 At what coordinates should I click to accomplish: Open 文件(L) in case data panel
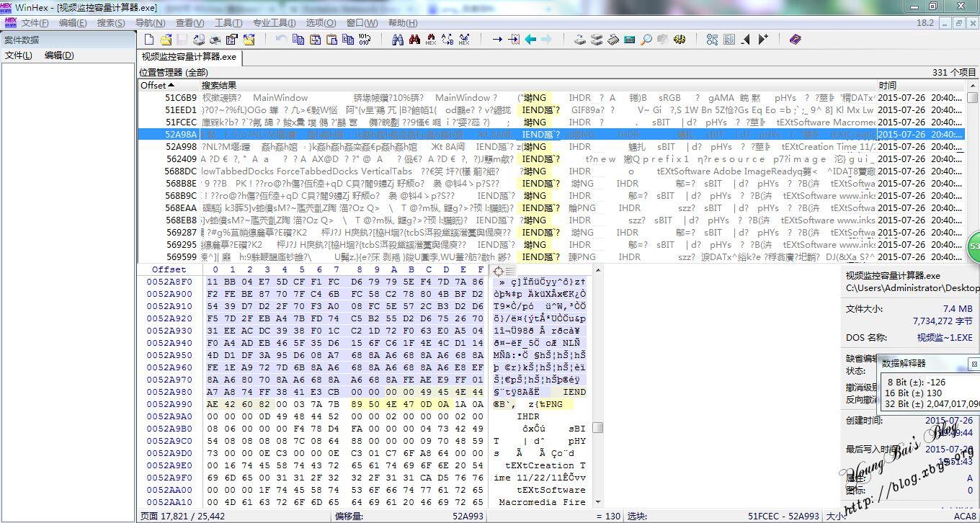point(18,55)
